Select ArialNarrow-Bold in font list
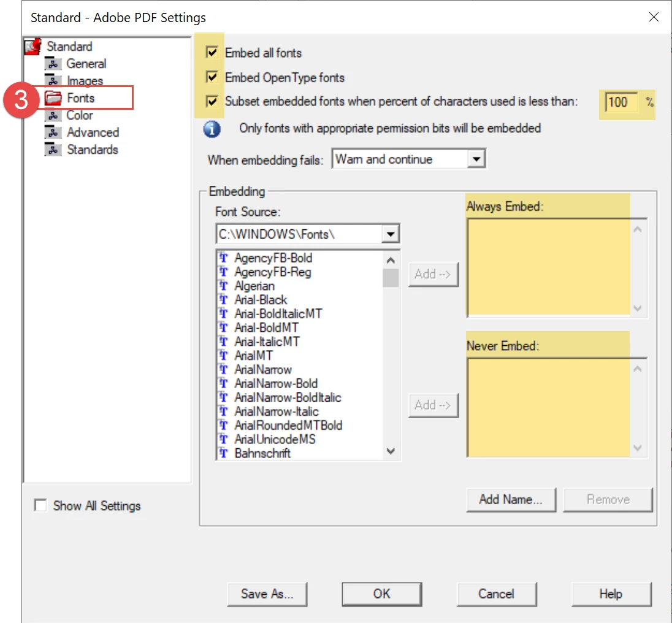Viewport: 672px width, 623px height. point(276,383)
